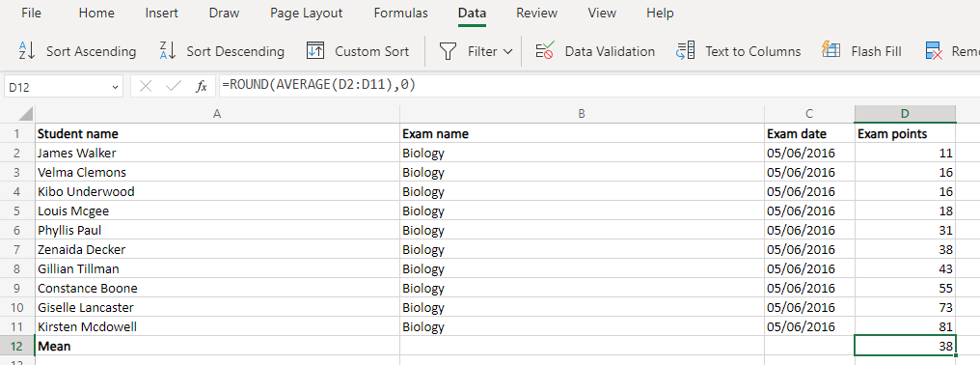Click the 'Exam date' header cell
The image size is (980, 365).
pyautogui.click(x=809, y=133)
